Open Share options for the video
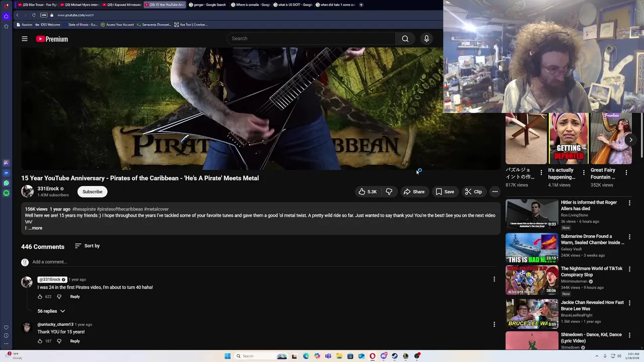This screenshot has height=362, width=644. tap(414, 192)
